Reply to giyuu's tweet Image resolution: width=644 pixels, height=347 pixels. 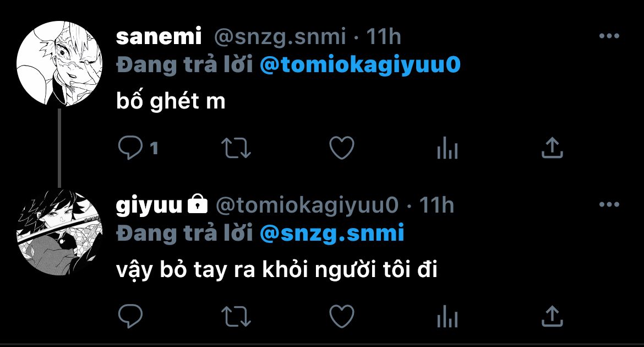pyautogui.click(x=130, y=316)
